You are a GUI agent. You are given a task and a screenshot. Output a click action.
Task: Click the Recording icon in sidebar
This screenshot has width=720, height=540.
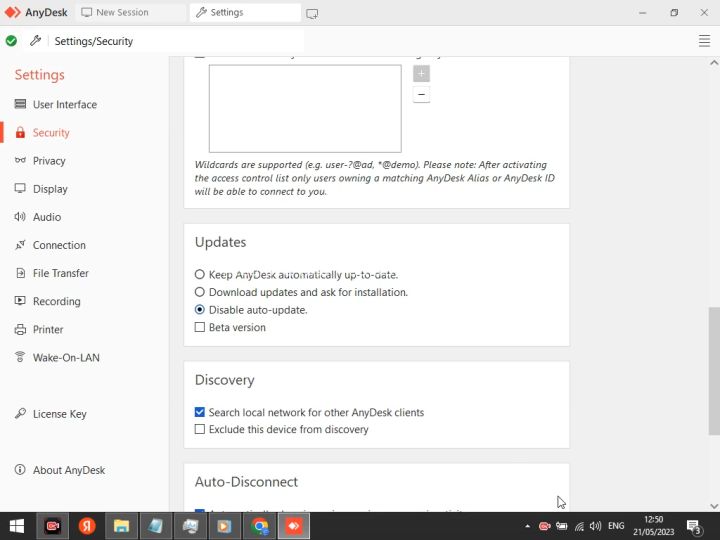[20, 301]
